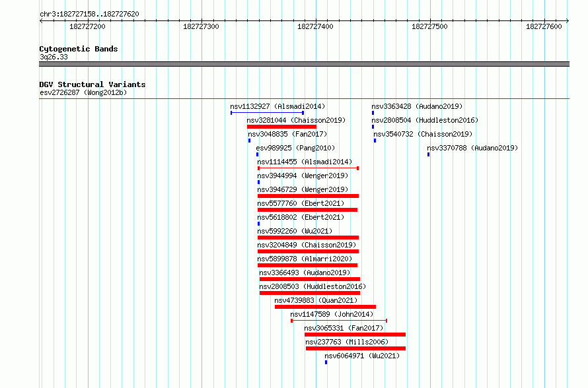Viewport: 588px width, 388px height.
Task: Click the blue marker under nsv5618802
Action: [x=259, y=224]
